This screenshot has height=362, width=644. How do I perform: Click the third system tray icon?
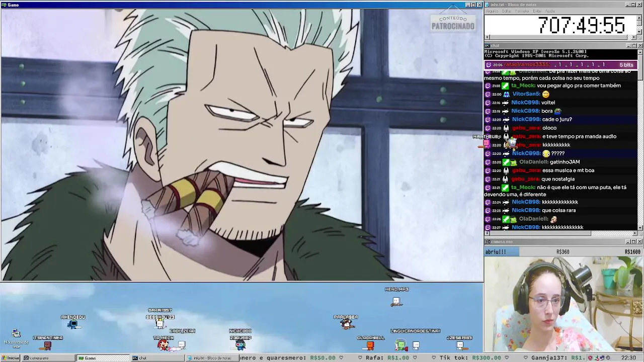click(x=602, y=358)
